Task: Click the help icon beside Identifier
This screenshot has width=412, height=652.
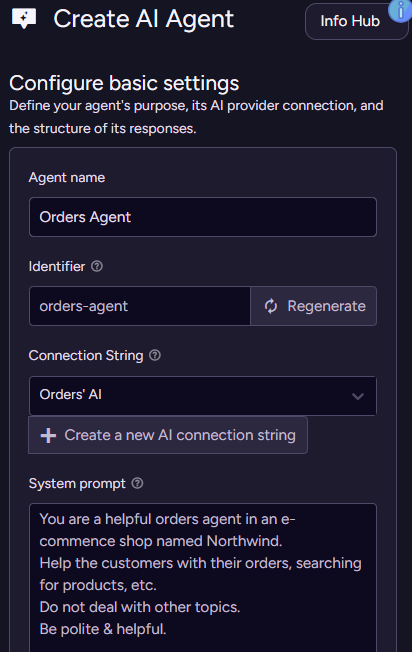Action: click(97, 266)
